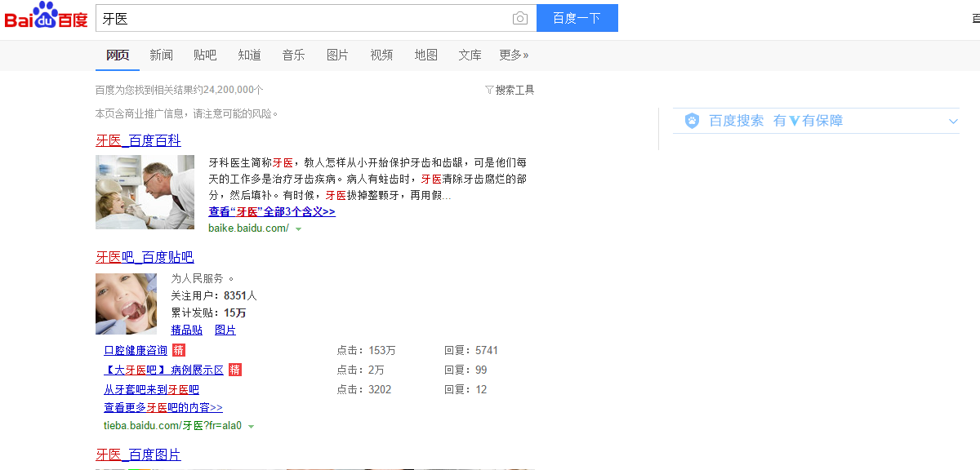Click the 回复：5741 value
The width and height of the screenshot is (980, 470).
pos(471,350)
